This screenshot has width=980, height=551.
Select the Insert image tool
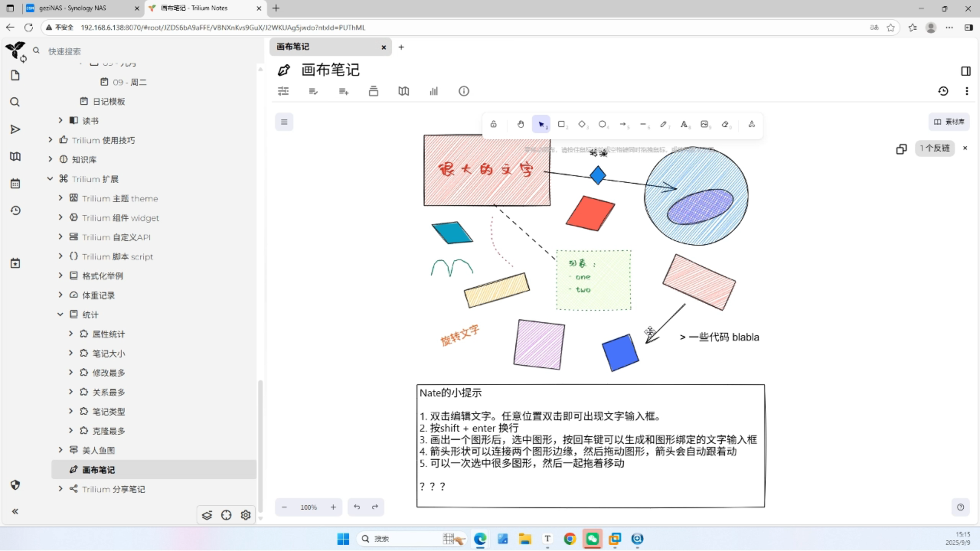coord(704,124)
